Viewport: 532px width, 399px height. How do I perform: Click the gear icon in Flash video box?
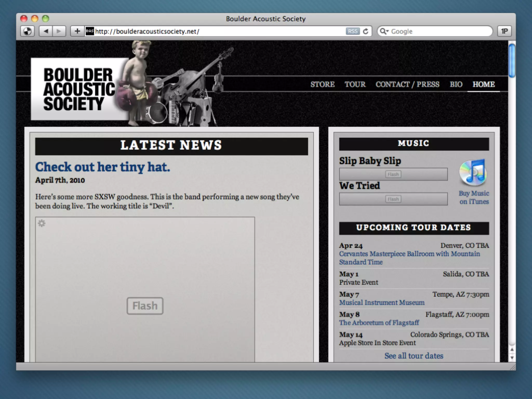coord(42,223)
